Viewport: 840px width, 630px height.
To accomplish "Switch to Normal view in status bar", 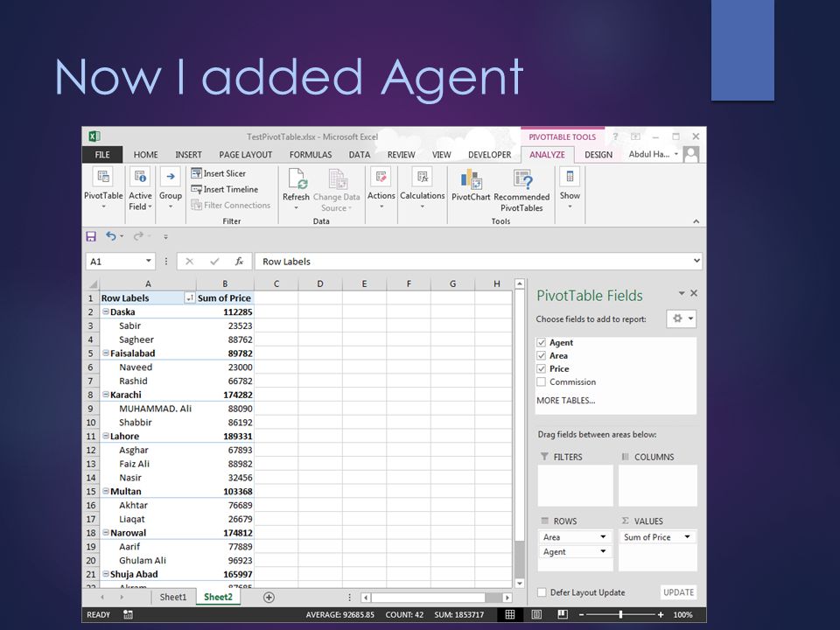I will coord(510,614).
